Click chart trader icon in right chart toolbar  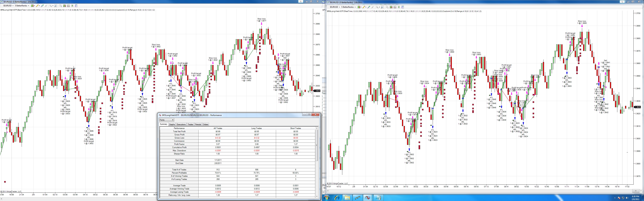[x=387, y=7]
